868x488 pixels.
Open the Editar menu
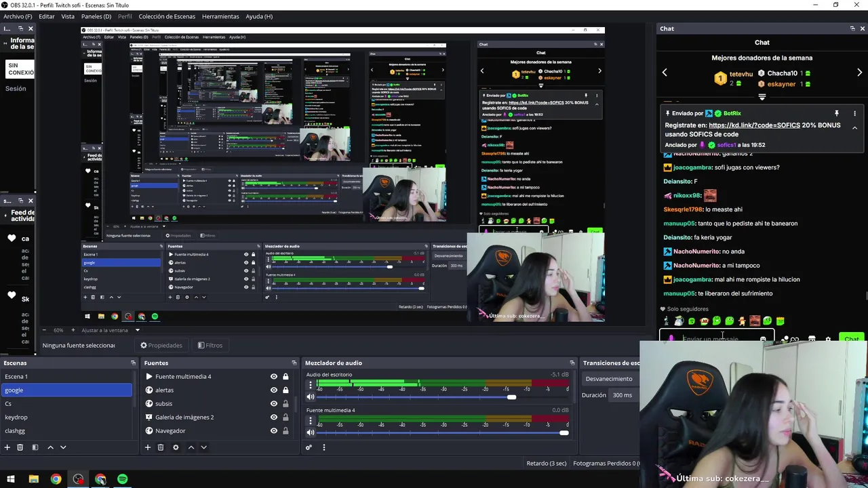pyautogui.click(x=47, y=16)
